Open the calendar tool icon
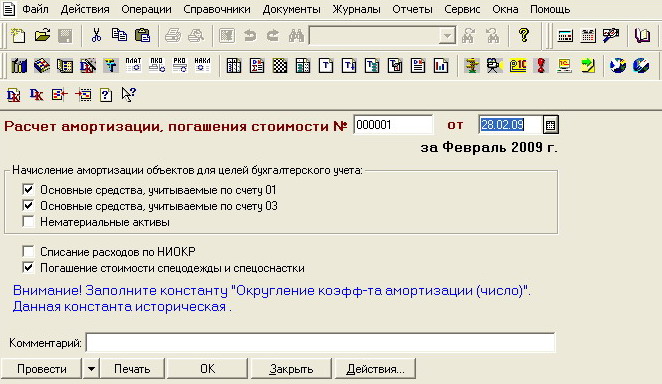Image resolution: width=662 pixels, height=384 pixels. coord(588,36)
